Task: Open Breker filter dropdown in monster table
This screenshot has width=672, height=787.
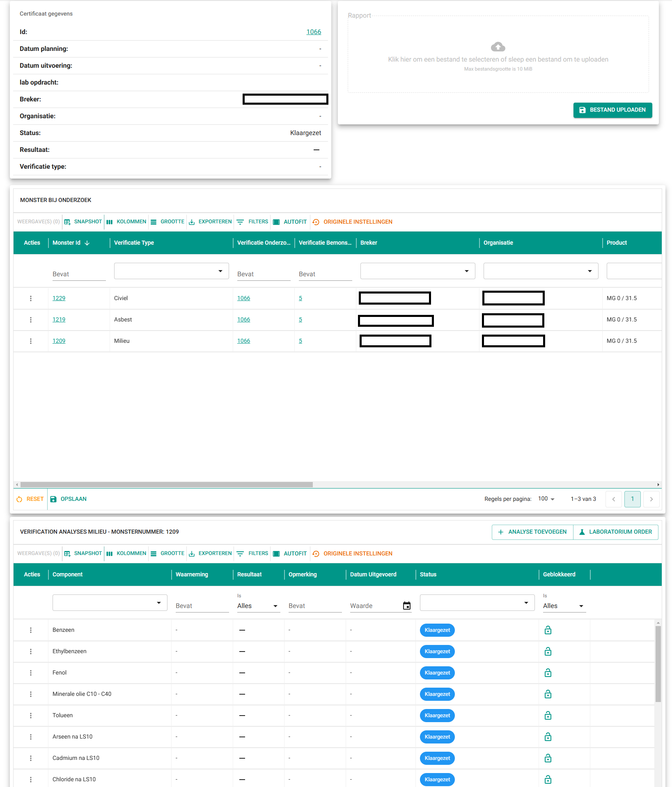Action: point(418,271)
